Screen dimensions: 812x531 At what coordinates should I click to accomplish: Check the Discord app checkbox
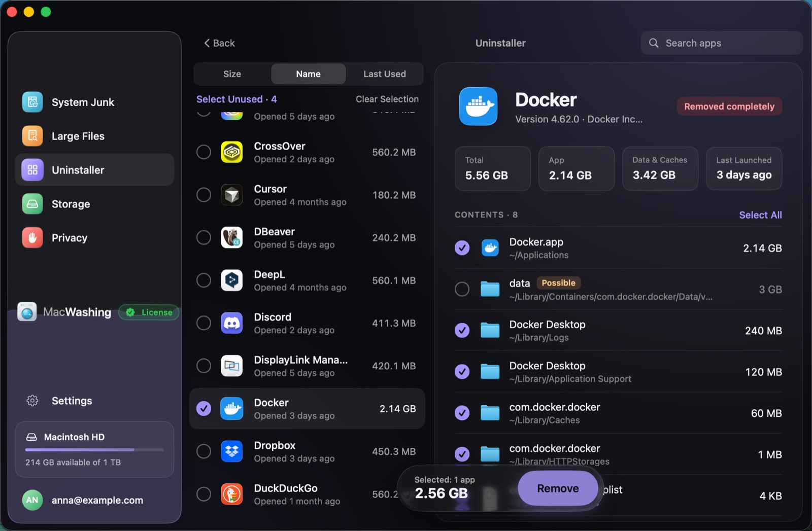tap(204, 323)
